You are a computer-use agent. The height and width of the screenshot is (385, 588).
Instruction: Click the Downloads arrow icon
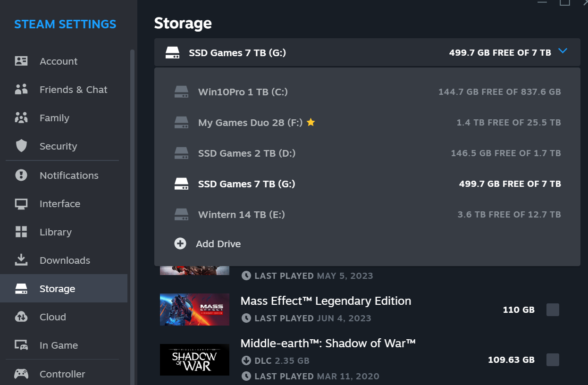pos(21,260)
